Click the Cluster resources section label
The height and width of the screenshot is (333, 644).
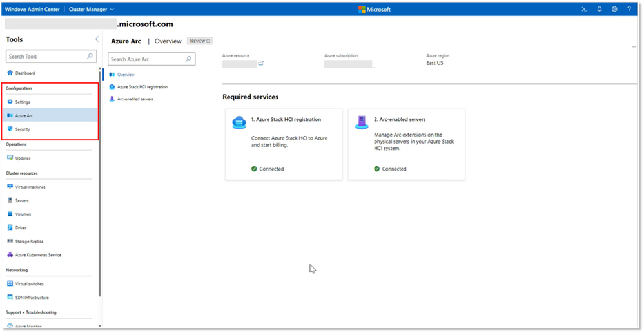(x=22, y=173)
